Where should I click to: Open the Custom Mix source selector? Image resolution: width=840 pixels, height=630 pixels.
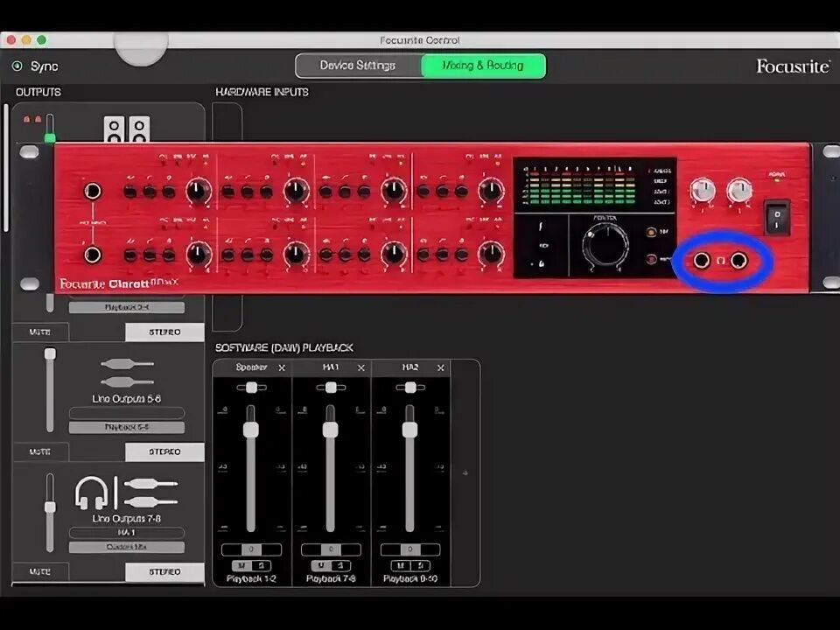pos(126,547)
